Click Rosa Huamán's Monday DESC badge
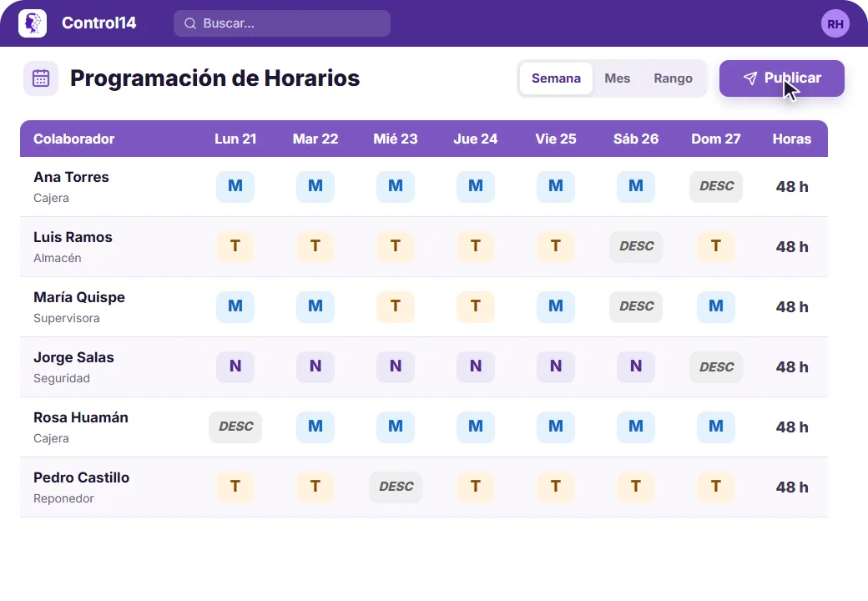Screen dimensions: 868x601 (x=235, y=427)
